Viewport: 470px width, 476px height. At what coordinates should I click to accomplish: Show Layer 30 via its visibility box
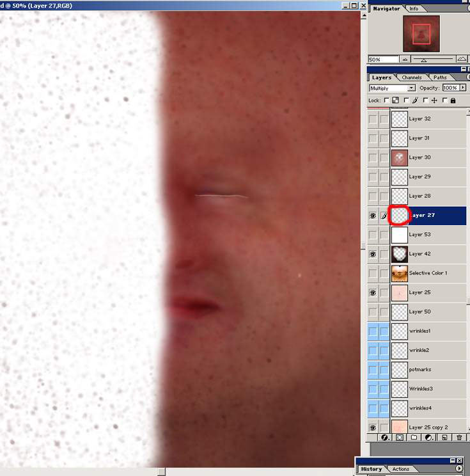373,157
